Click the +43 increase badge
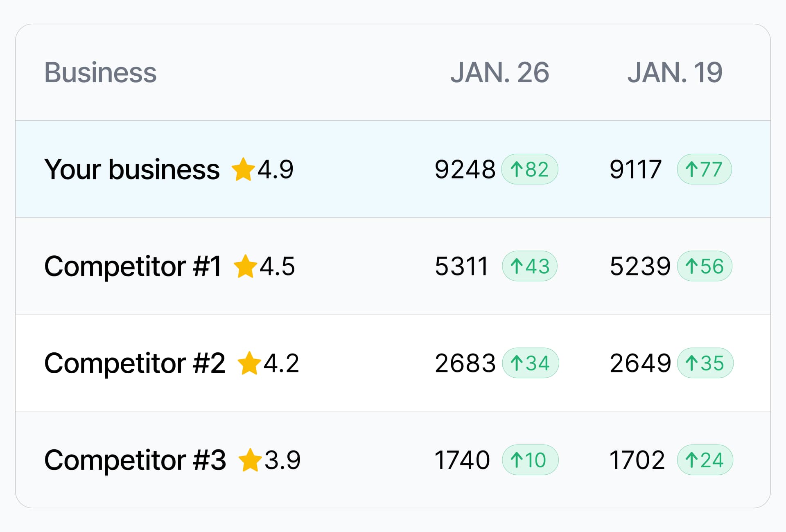The image size is (786, 532). (x=530, y=266)
